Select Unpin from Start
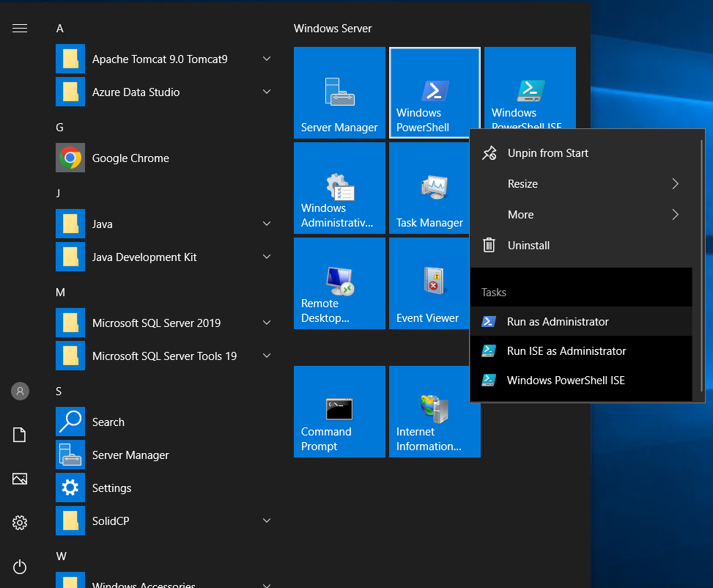The width and height of the screenshot is (713, 588). (x=581, y=153)
